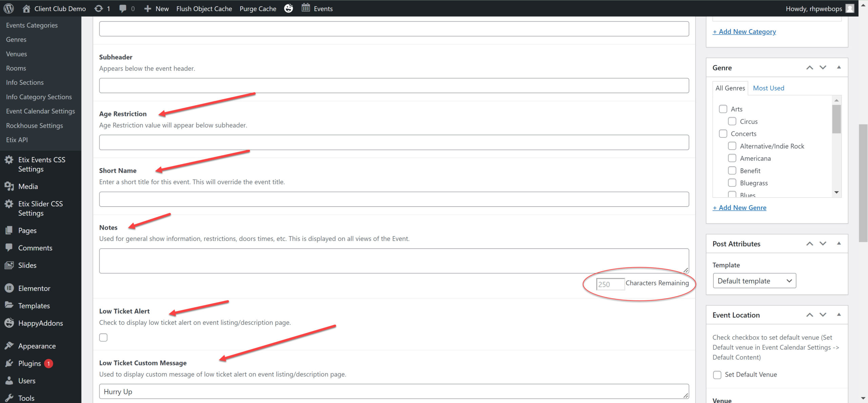Viewport: 868px width, 403px height.
Task: Move Post Attributes panel down with chevron
Action: [823, 243]
